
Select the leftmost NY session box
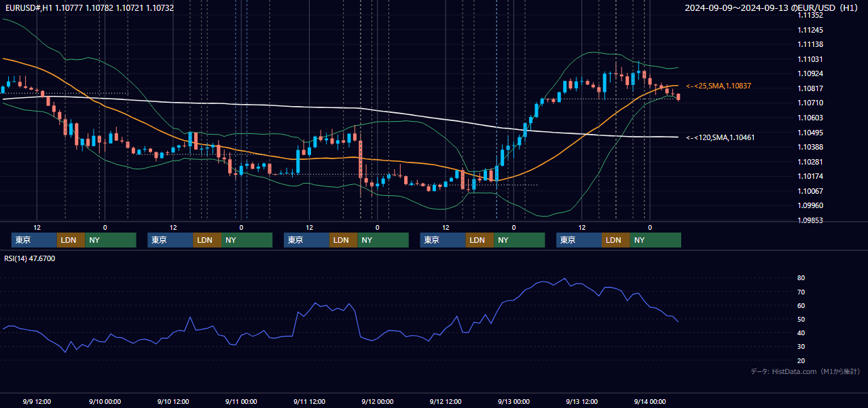(111, 240)
